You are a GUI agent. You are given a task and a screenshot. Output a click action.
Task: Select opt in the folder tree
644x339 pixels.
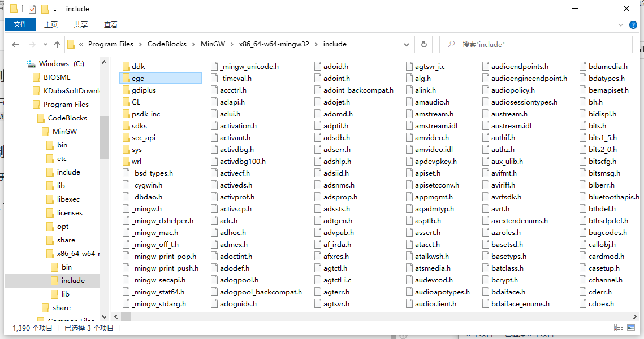pos(62,226)
